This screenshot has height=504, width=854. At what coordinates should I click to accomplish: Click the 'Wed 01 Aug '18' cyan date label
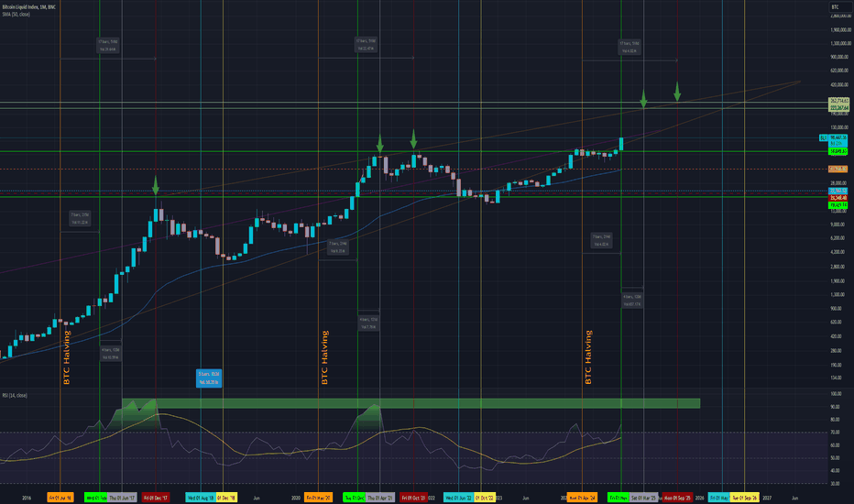(x=200, y=498)
